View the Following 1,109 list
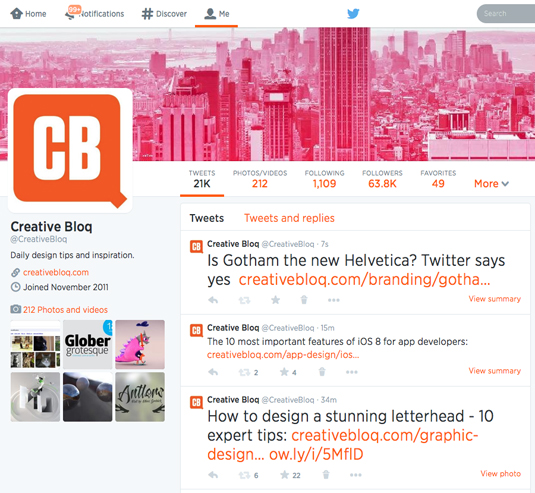 [324, 179]
